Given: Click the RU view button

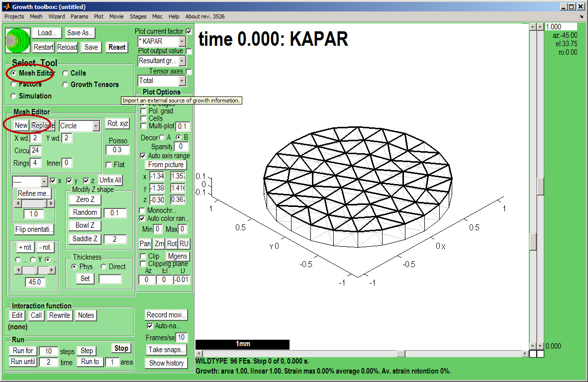Looking at the screenshot, I should click(x=184, y=244).
